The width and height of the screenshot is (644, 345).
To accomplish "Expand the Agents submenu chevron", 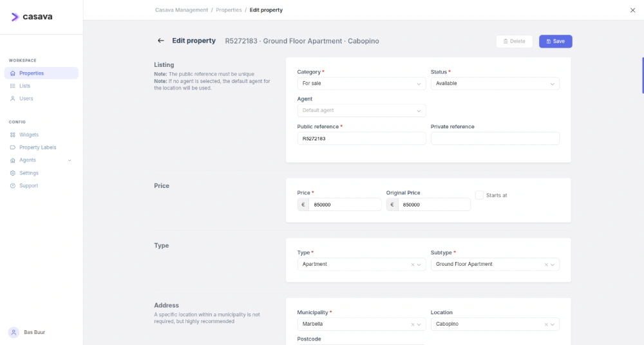I will point(70,160).
